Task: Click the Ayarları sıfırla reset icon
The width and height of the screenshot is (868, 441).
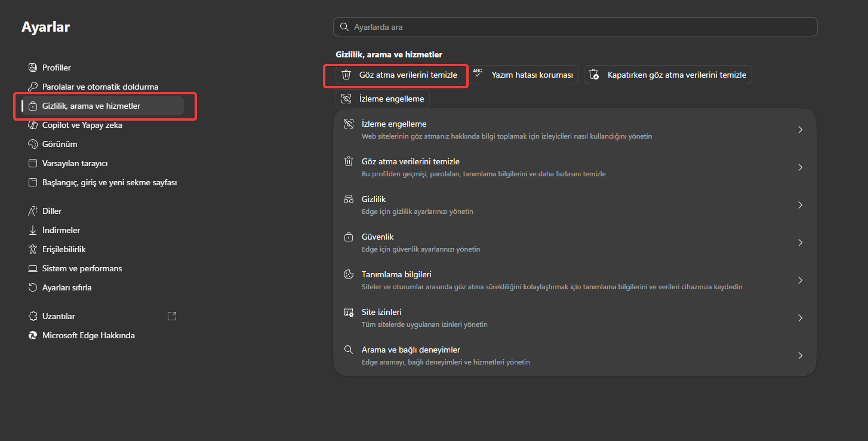Action: pyautogui.click(x=33, y=287)
